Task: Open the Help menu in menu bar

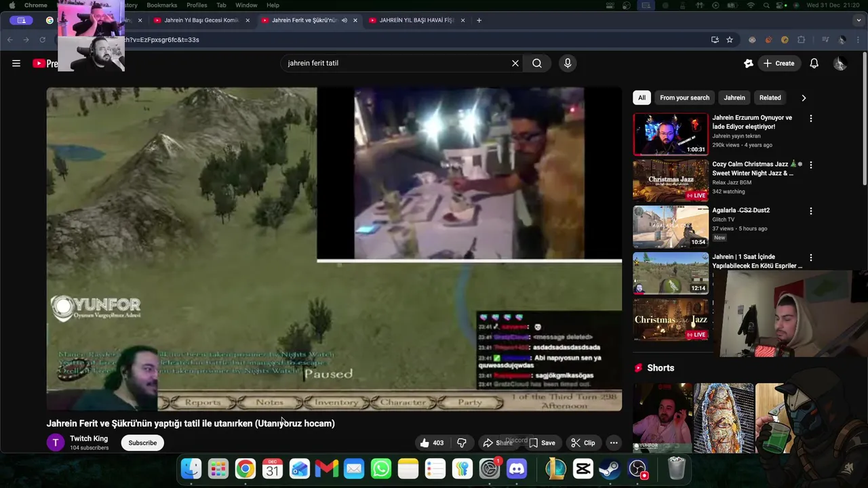Action: [273, 5]
